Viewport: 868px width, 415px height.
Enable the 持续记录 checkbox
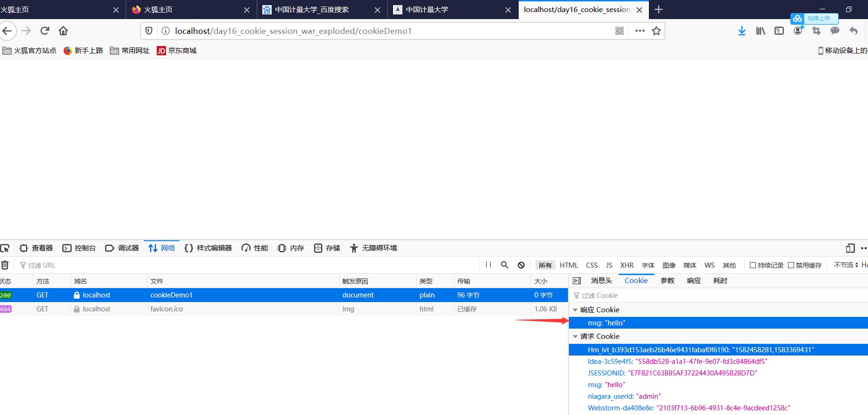pos(753,265)
